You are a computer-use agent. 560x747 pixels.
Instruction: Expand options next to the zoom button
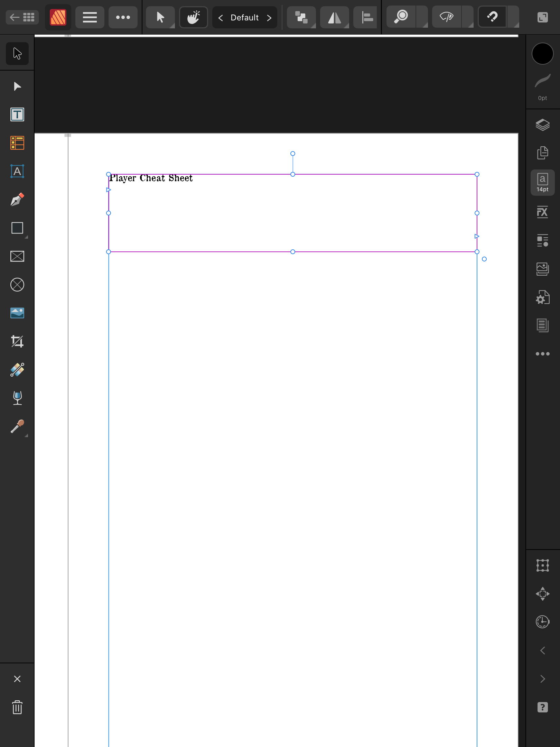tap(422, 17)
